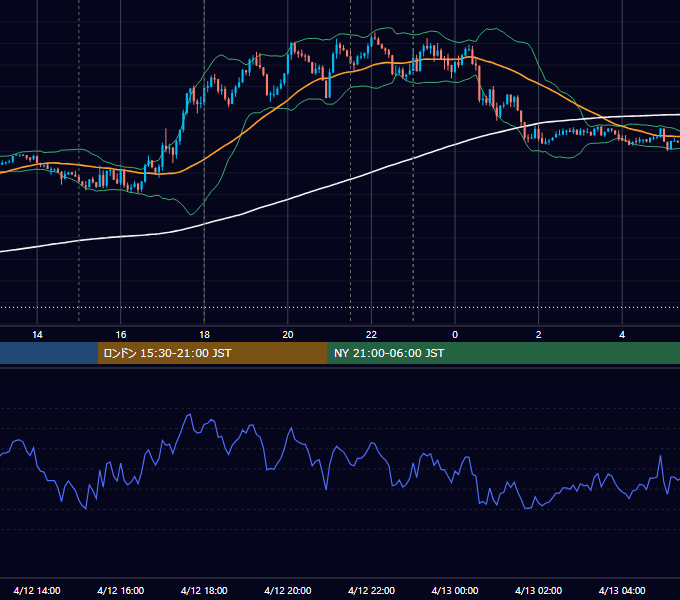Click the 16 hour label on the price chart axis
The image size is (680, 600).
[x=121, y=335]
